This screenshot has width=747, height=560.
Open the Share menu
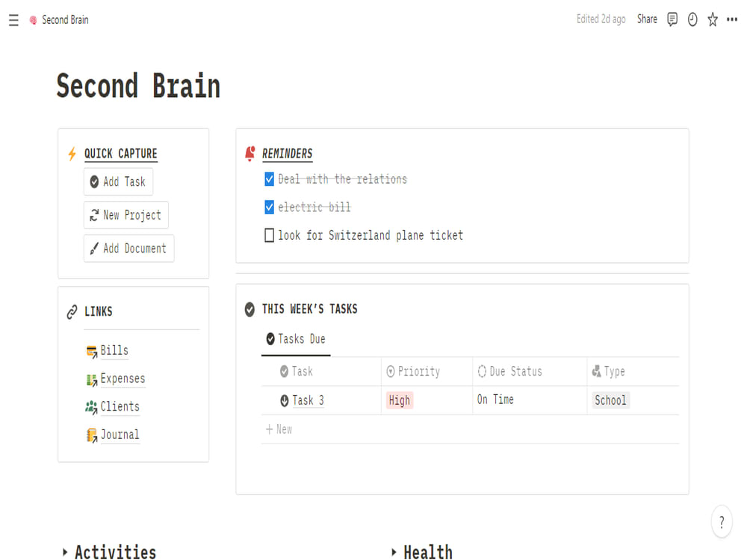647,19
